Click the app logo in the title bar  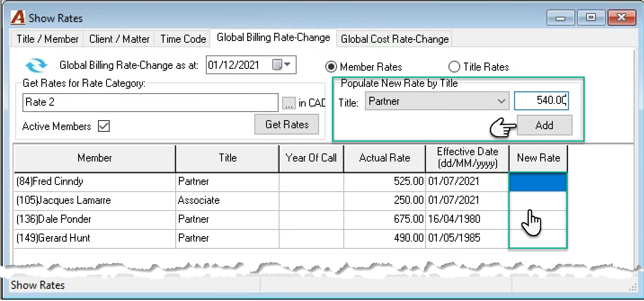18,18
